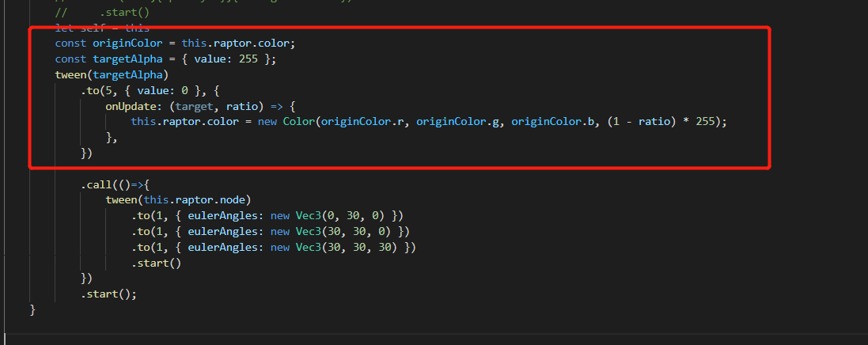Click the last closing curly brace
The height and width of the screenshot is (345, 868).
[x=33, y=309]
